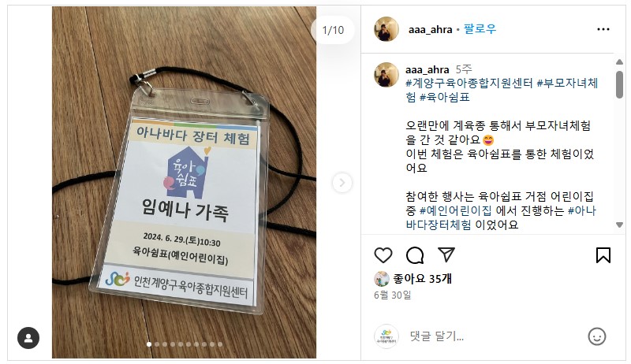Image resolution: width=631 pixels, height=364 pixels.
Task: Open #육아쉼표 hashtag link
Action: click(445, 97)
